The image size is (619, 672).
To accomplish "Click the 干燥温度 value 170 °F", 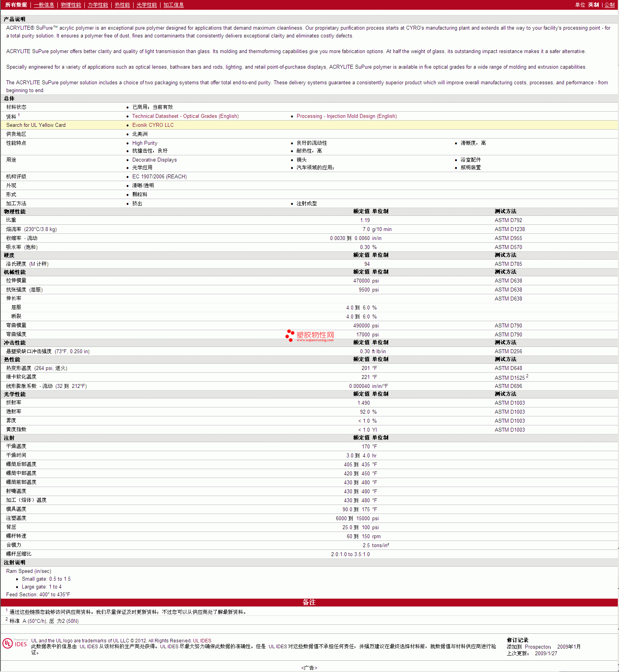I will 369,446.
